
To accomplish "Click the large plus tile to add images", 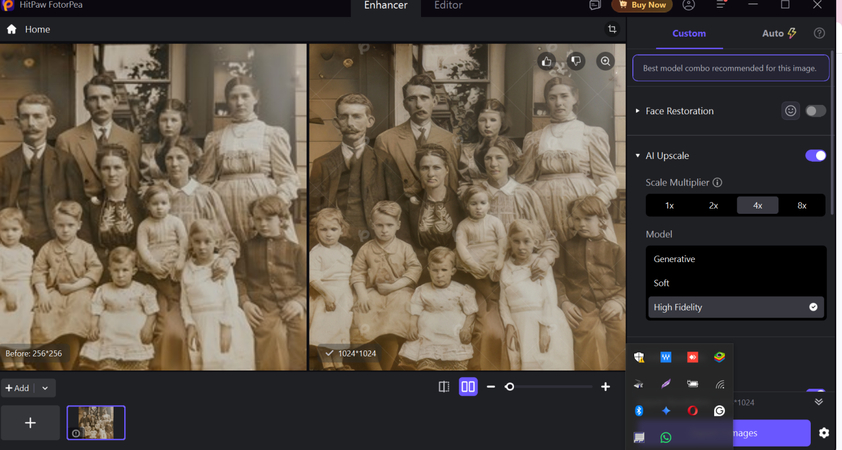I will 30,423.
